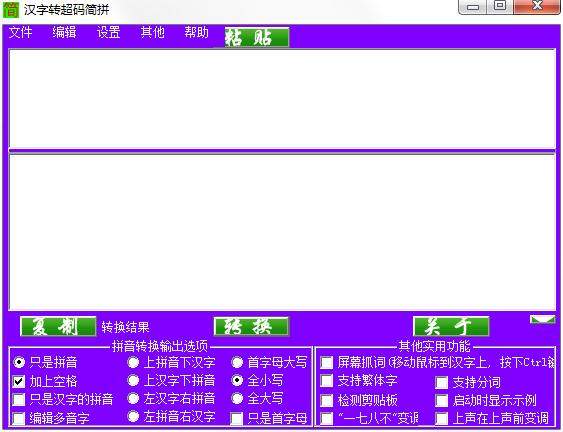Maximize the 汉字转超码简拼 window
Viewport: 563px width, 432px height.
click(500, 6)
